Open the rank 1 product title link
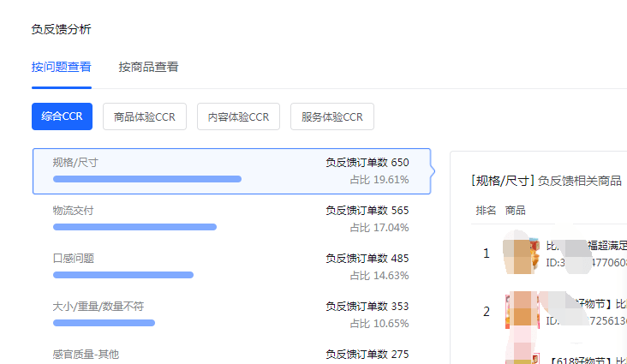This screenshot has height=364, width=627. [x=587, y=246]
